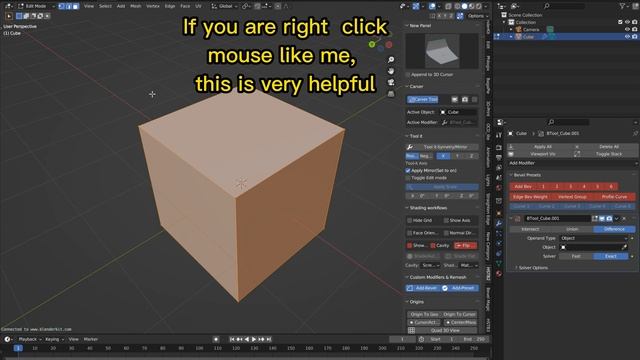
Task: Click the Play animation button
Action: tap(254, 339)
